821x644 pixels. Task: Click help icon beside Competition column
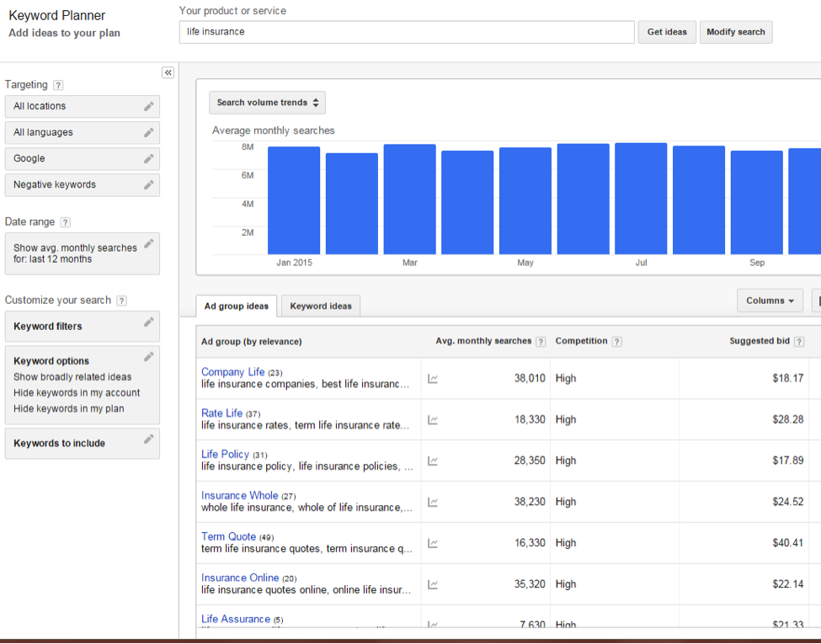click(617, 342)
